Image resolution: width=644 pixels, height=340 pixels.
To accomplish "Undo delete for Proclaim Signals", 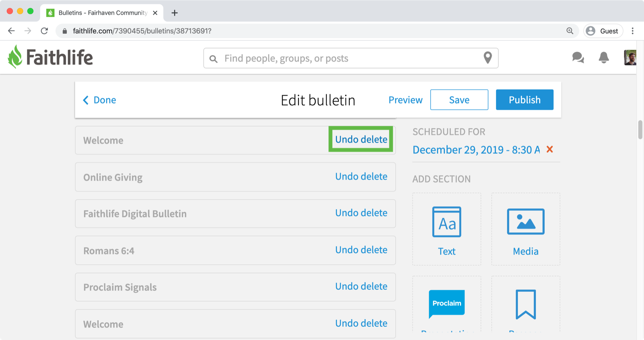I will (x=361, y=287).
